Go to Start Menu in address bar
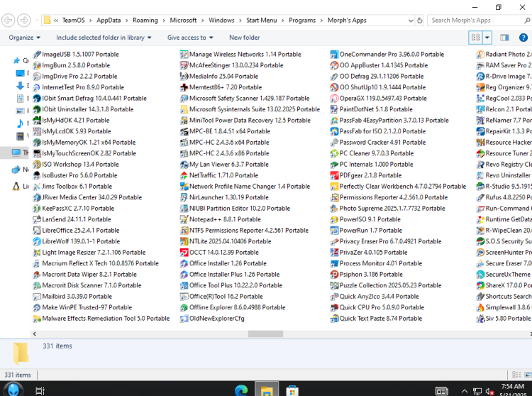The image size is (532, 396). [x=261, y=21]
